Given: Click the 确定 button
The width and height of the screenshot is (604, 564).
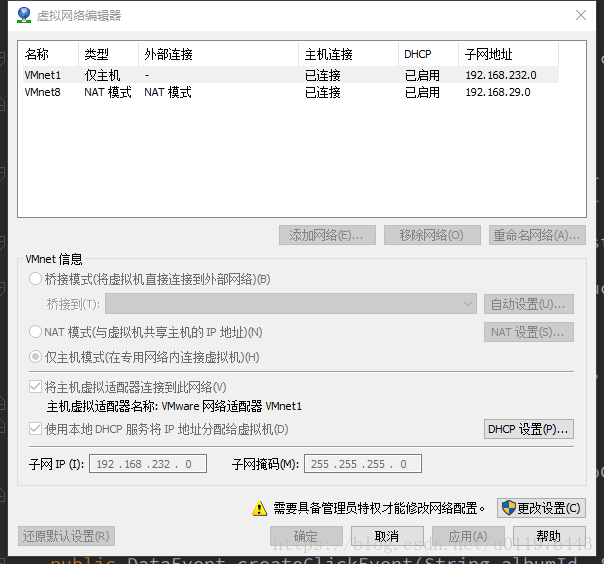Looking at the screenshot, I should pyautogui.click(x=306, y=536).
